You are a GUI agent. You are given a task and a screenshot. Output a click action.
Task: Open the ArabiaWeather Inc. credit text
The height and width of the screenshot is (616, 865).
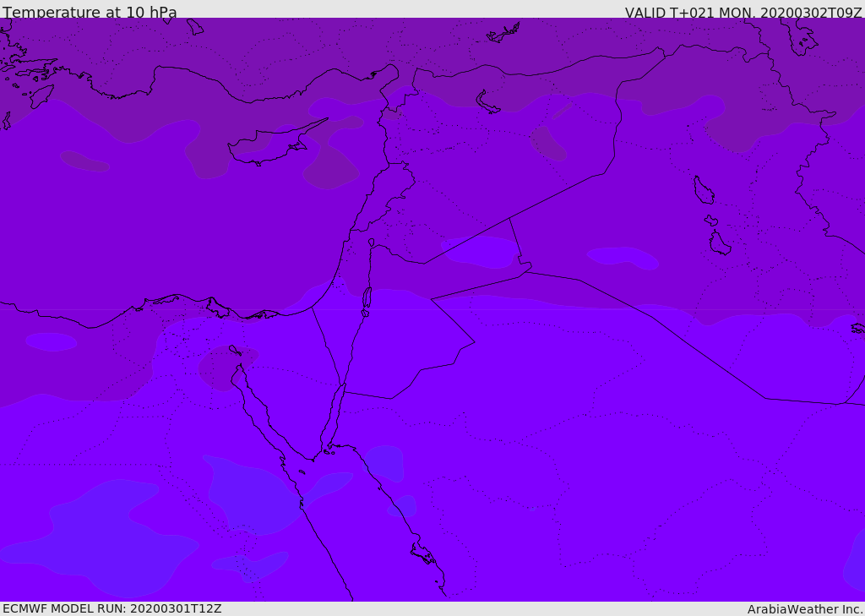804,608
